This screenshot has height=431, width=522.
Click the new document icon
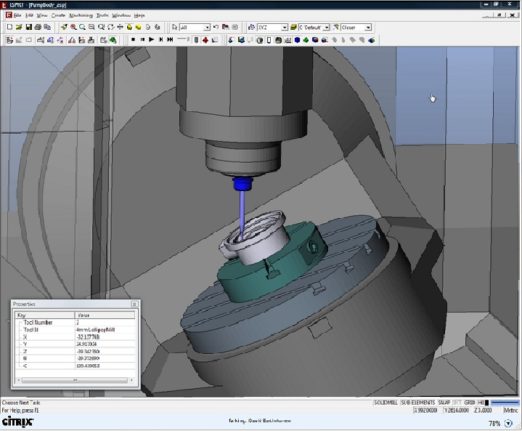coord(10,27)
